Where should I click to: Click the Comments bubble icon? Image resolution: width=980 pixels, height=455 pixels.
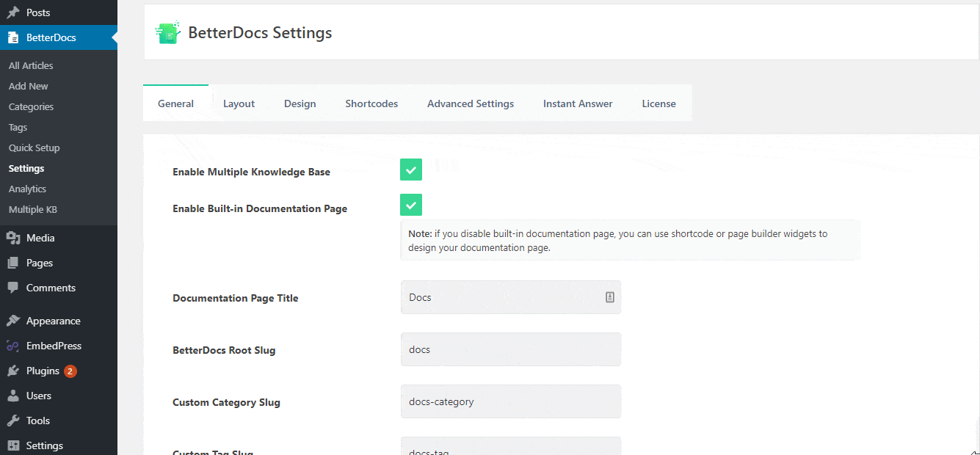[13, 288]
